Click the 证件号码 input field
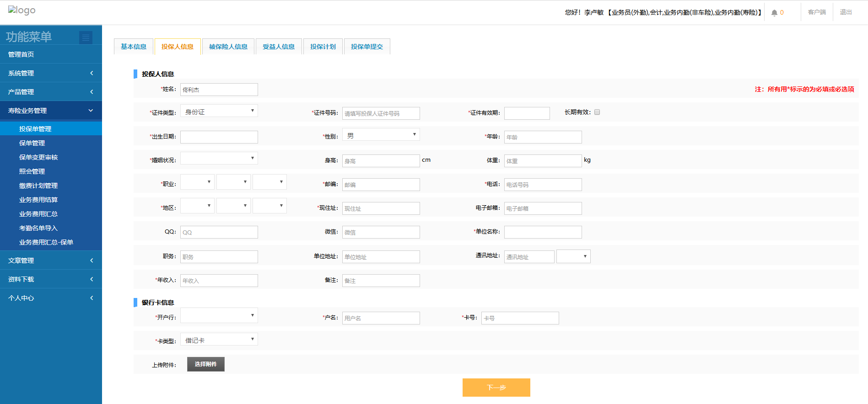 click(x=381, y=113)
